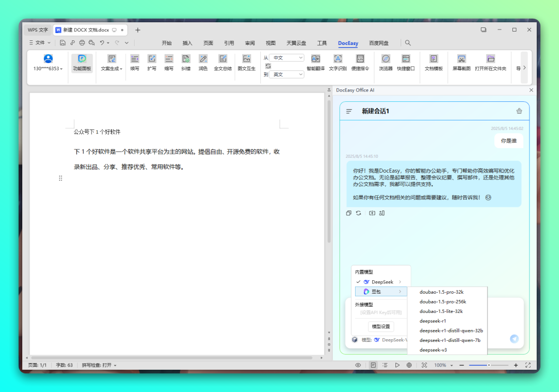
Task: Select the 润色 polish tool
Action: (203, 63)
